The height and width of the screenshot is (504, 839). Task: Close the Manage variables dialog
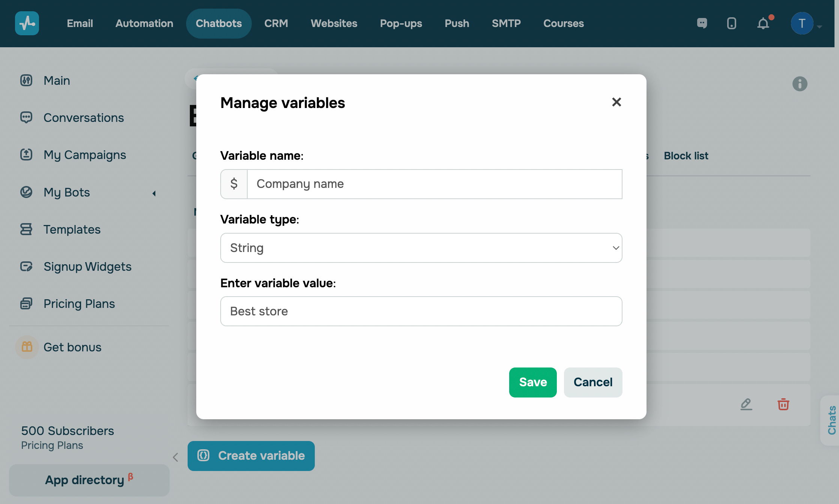616,102
